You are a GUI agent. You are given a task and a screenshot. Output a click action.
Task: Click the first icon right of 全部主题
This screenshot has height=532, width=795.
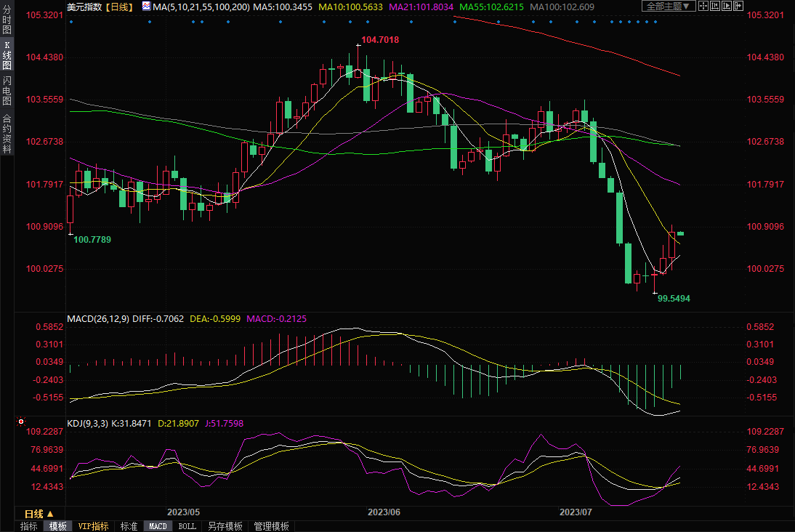point(704,6)
